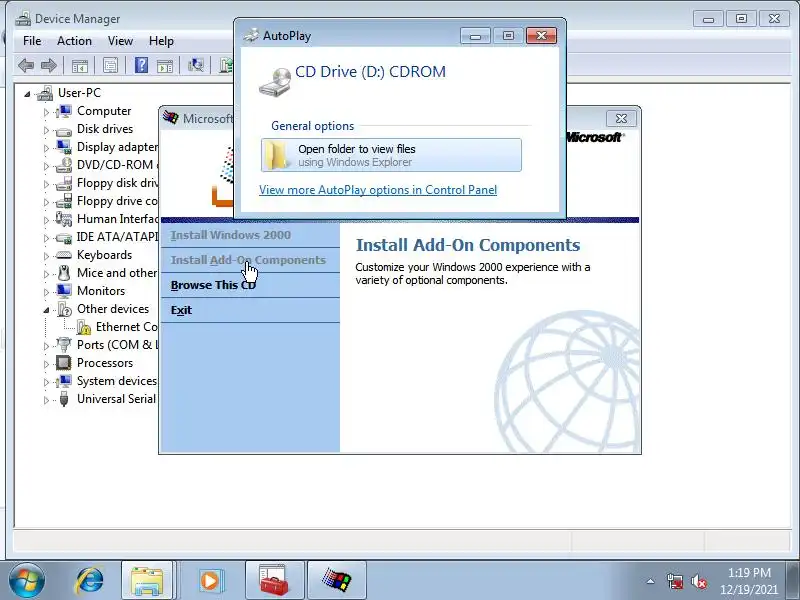Click Open folder to view files option

tap(391, 155)
